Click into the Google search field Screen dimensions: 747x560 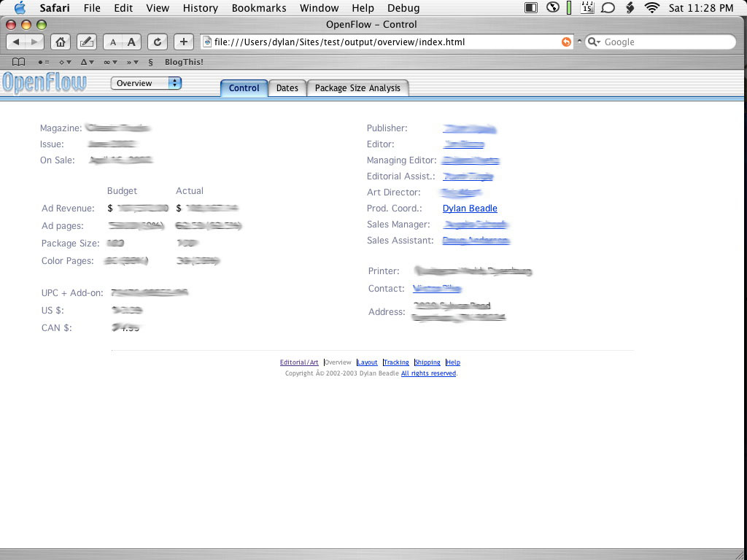tap(664, 42)
